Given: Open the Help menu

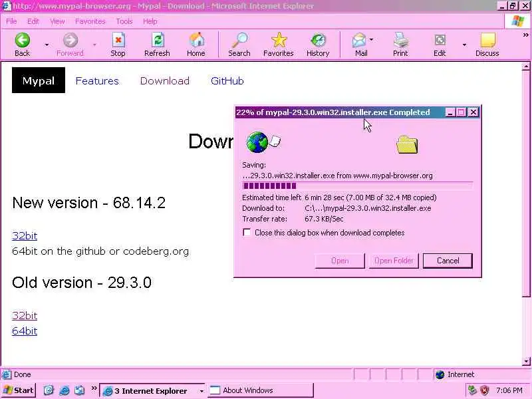Looking at the screenshot, I should pos(150,21).
